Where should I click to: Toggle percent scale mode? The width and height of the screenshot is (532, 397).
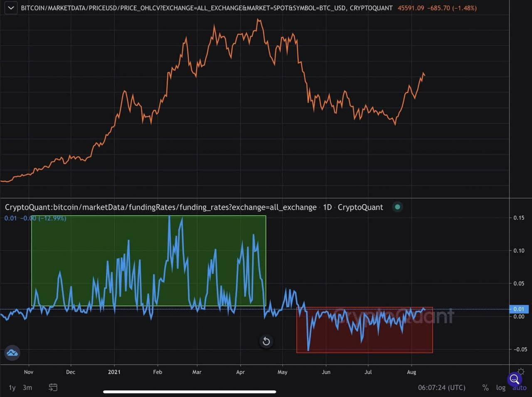pyautogui.click(x=485, y=387)
